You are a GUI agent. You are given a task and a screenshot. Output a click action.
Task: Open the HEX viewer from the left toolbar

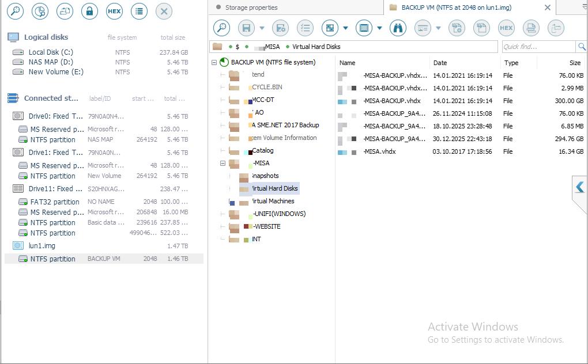coord(114,12)
